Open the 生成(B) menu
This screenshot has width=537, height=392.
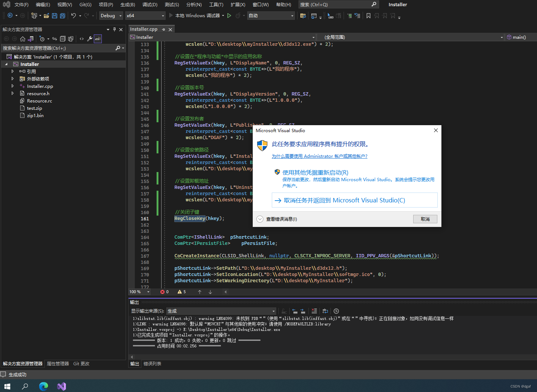tap(127, 5)
